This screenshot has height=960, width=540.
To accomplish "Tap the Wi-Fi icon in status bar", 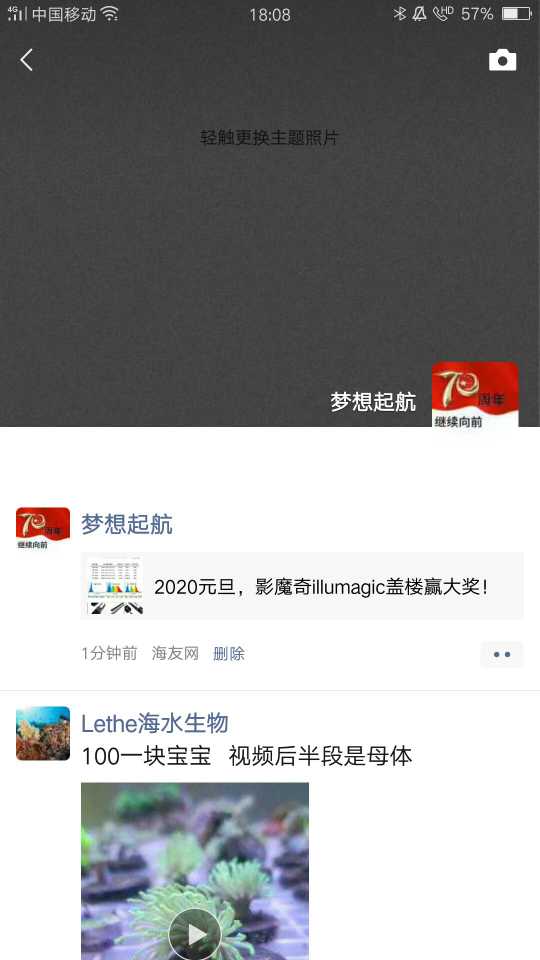I will point(110,13).
